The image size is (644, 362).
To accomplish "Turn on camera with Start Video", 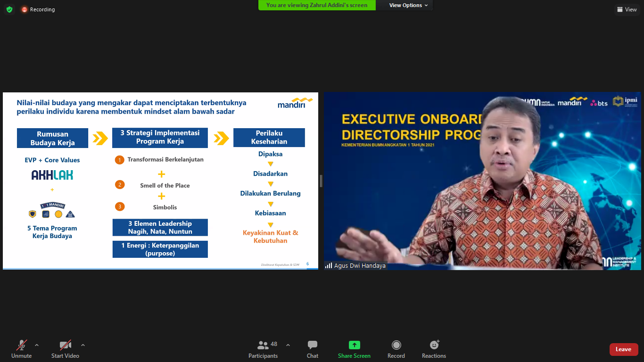I will (x=65, y=348).
